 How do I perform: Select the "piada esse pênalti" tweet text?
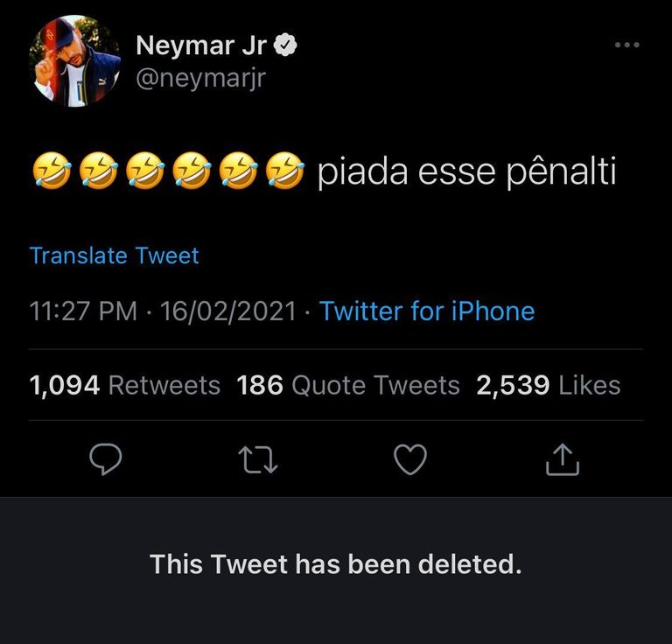tap(466, 172)
